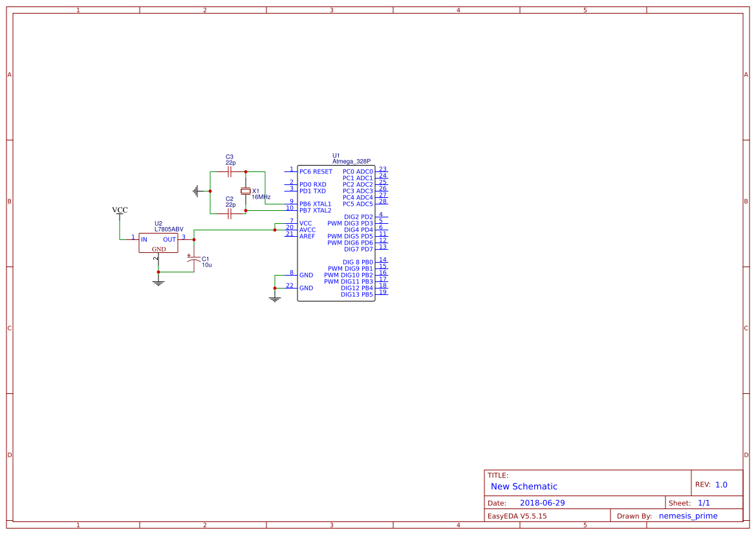
Task: Click the Sheet value 1/1
Action: coord(704,503)
